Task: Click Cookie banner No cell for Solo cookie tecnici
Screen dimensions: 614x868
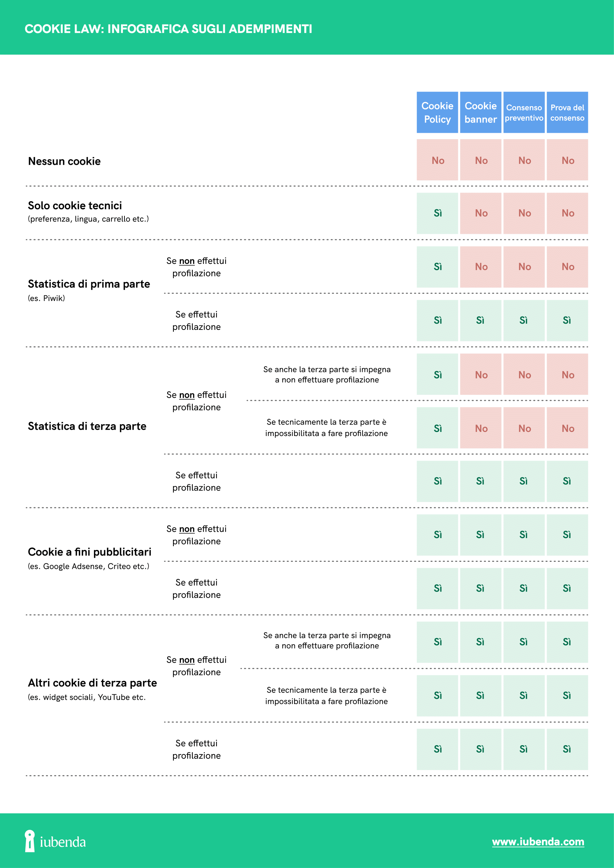Action: click(481, 213)
